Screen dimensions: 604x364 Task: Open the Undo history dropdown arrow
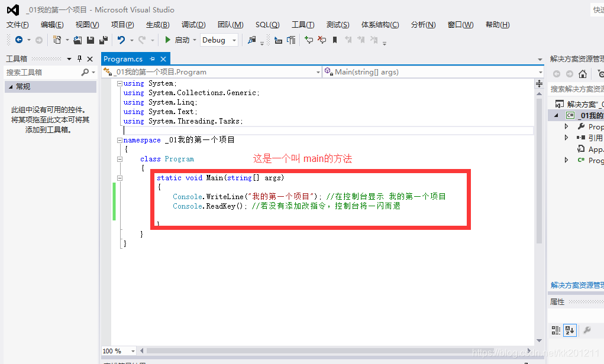132,40
